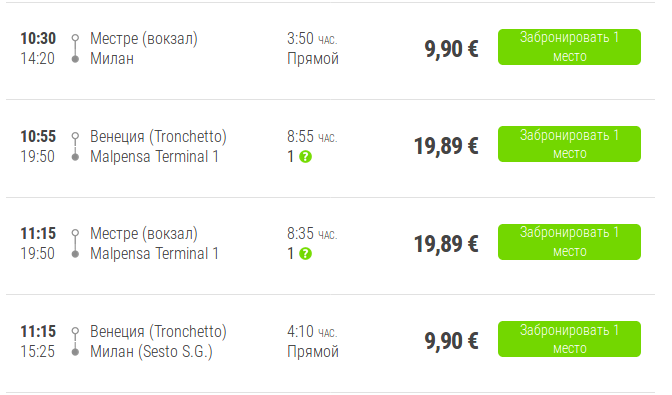Click the 3:50 час. Прямой duration

313,48
